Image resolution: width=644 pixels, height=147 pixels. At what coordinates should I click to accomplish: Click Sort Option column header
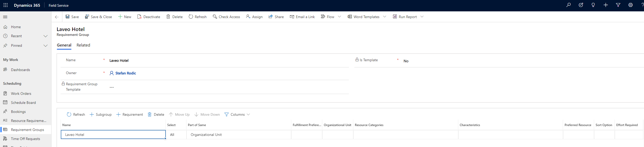coord(604,125)
